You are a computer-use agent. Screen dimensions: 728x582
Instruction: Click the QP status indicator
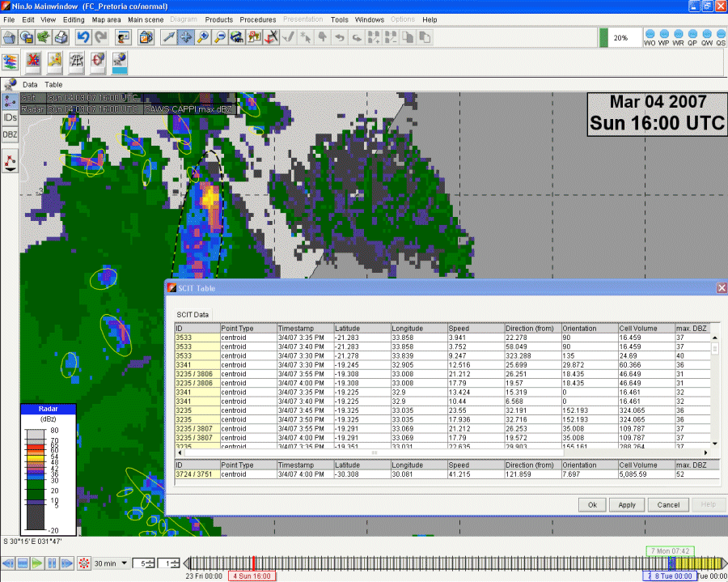point(692,37)
